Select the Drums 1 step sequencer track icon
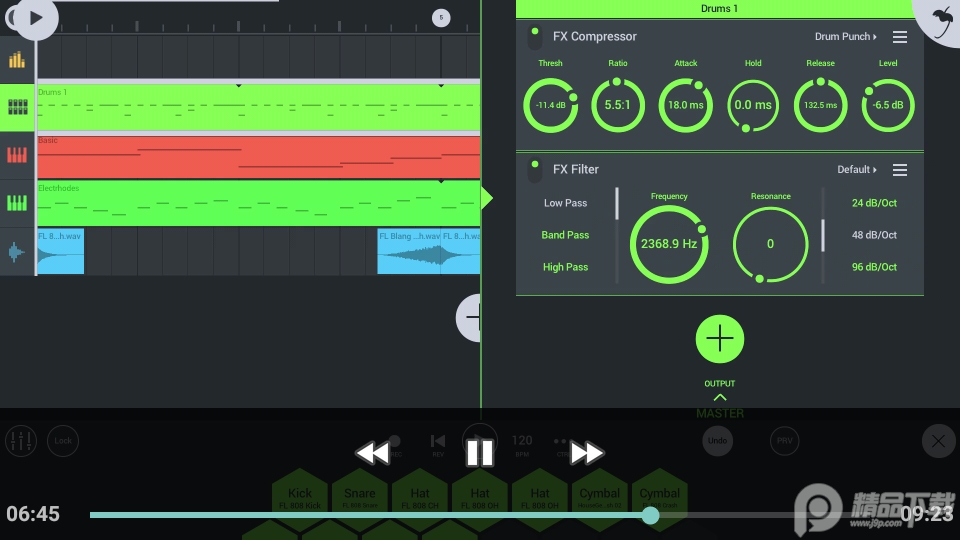 [17, 107]
